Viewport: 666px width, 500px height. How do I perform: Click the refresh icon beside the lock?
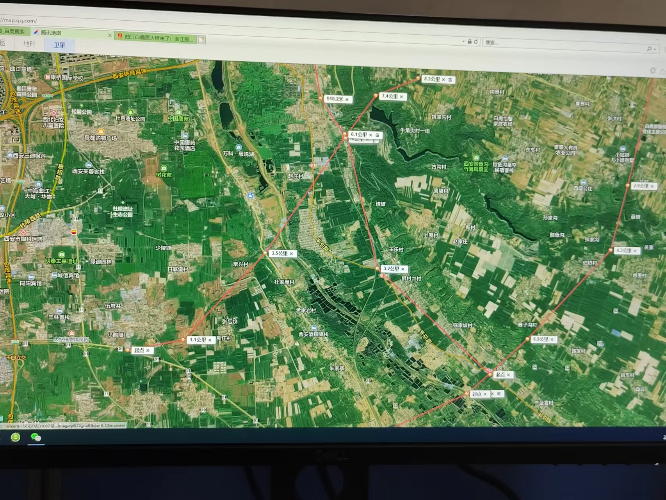(477, 41)
